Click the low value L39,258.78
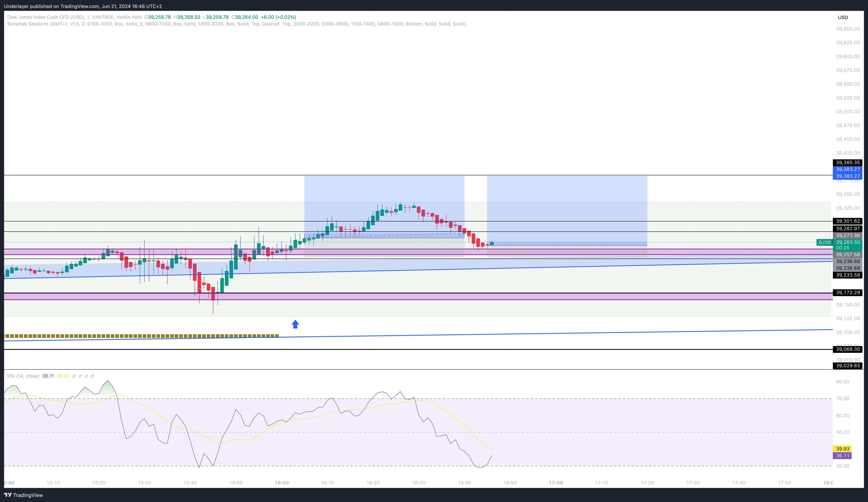This screenshot has width=868, height=502. click(x=216, y=17)
